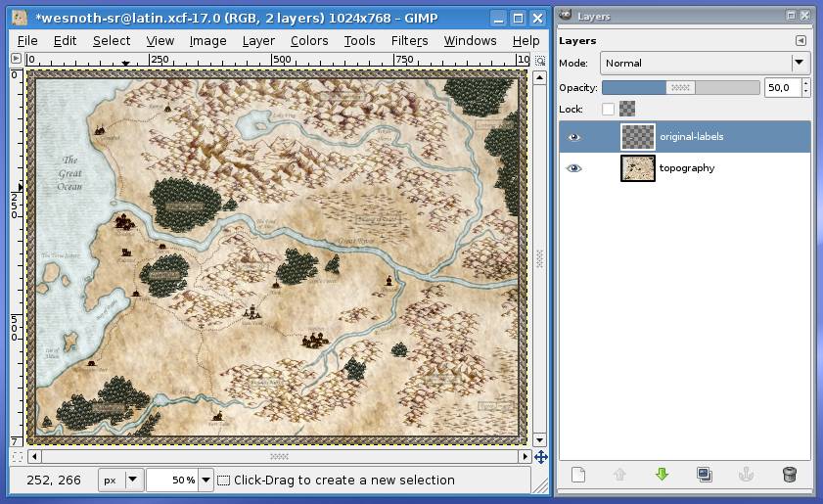823x504 pixels.
Task: Open the Select menu
Action: click(112, 40)
